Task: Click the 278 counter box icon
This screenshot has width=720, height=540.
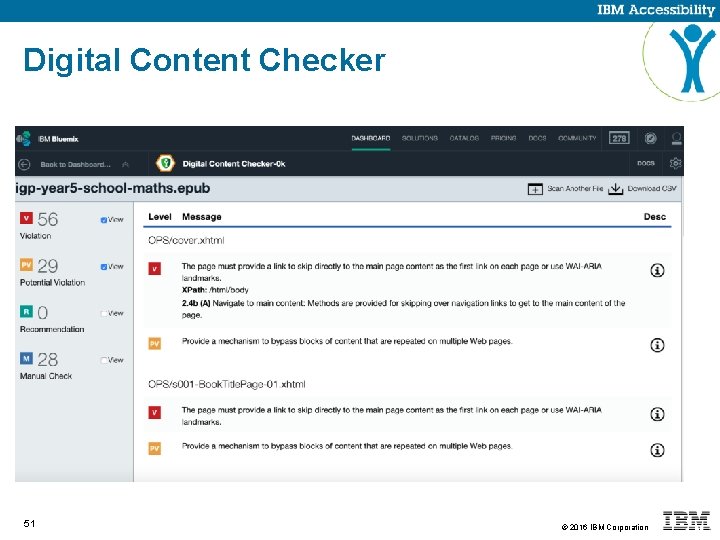Action: click(x=619, y=138)
